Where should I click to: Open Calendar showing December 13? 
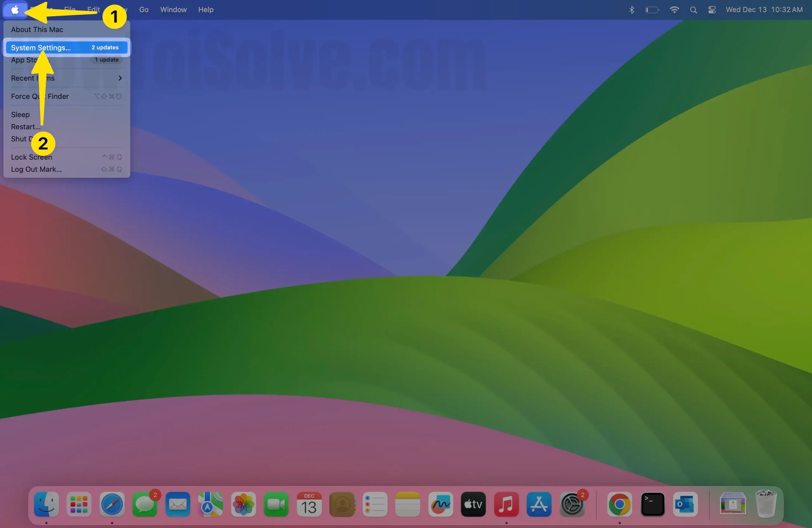click(x=309, y=505)
